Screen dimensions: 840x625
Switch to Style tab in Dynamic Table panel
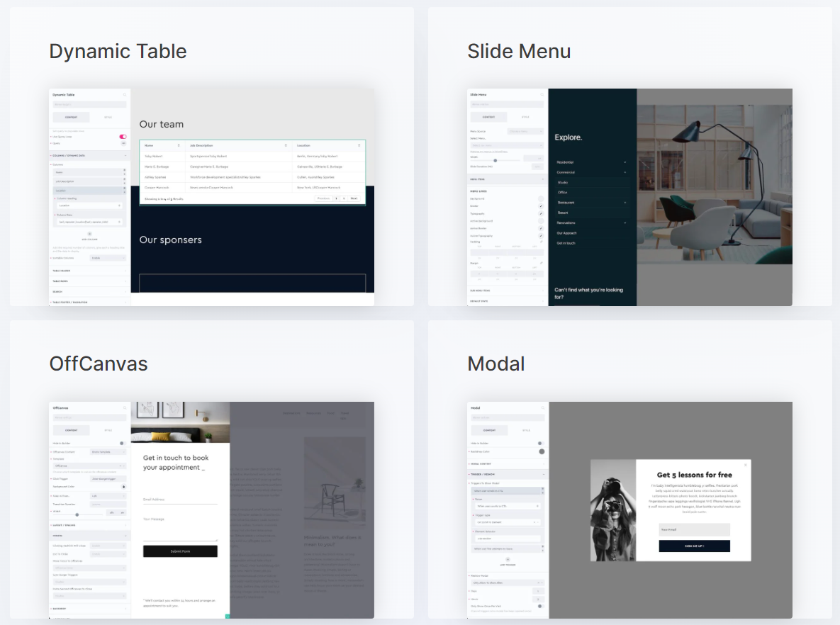tap(108, 117)
